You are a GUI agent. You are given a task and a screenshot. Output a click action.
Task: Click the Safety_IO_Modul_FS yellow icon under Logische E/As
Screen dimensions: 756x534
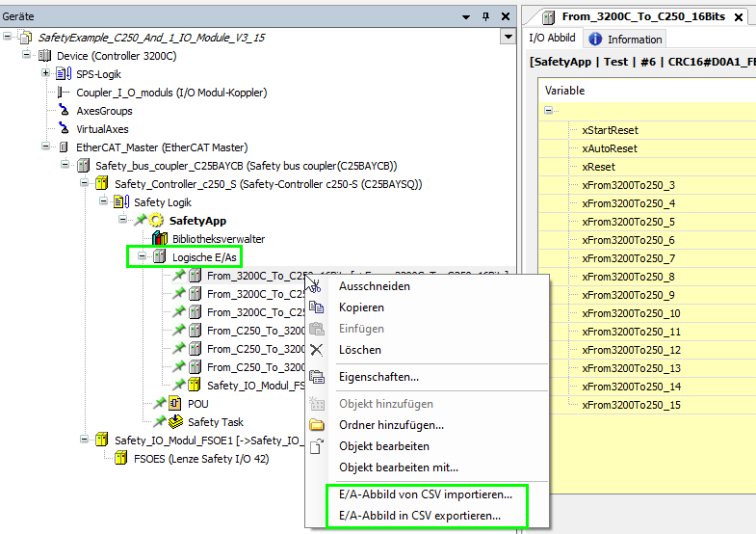(195, 386)
